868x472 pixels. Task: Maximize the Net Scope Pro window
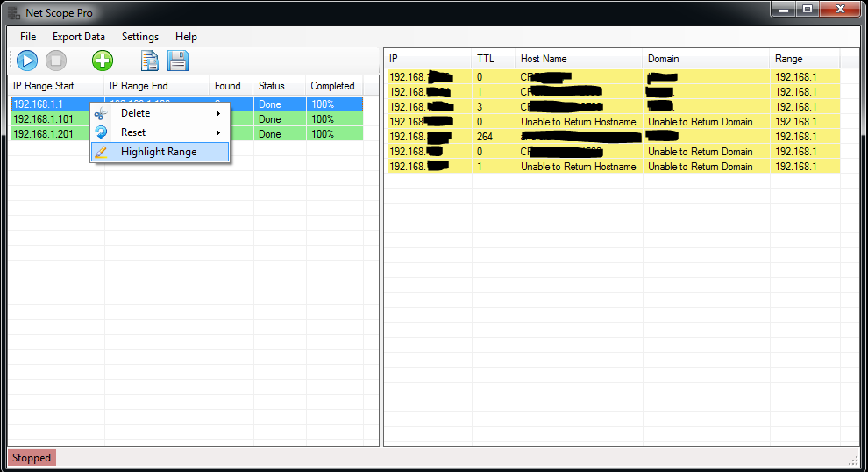pos(808,10)
